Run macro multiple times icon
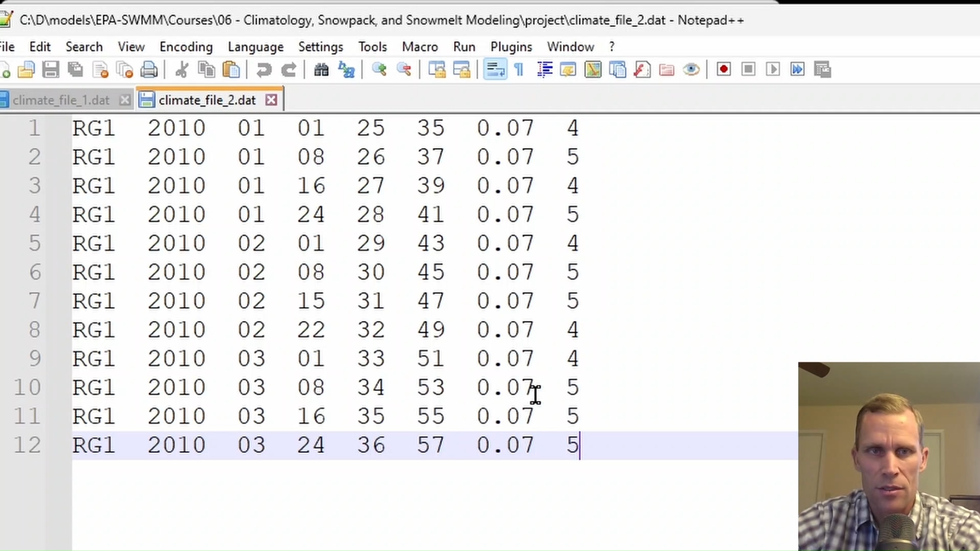 pos(798,70)
